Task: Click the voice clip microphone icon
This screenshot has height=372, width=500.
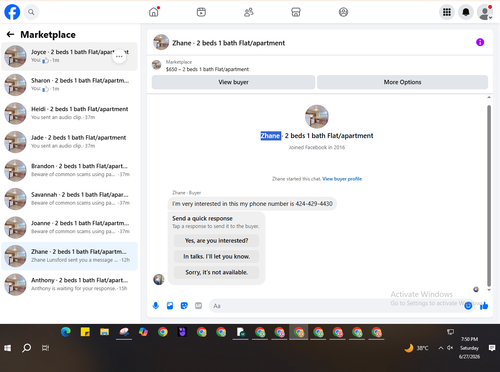Action: click(156, 306)
